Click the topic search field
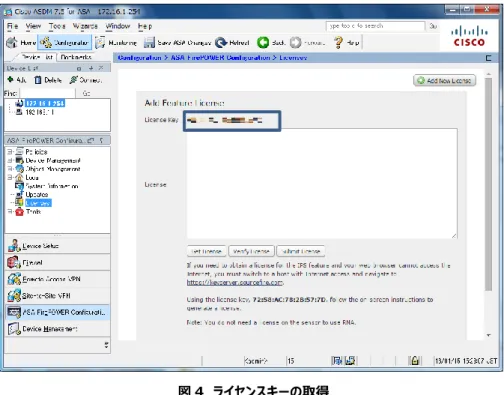Screen dimensions: 504x395 (x=375, y=26)
